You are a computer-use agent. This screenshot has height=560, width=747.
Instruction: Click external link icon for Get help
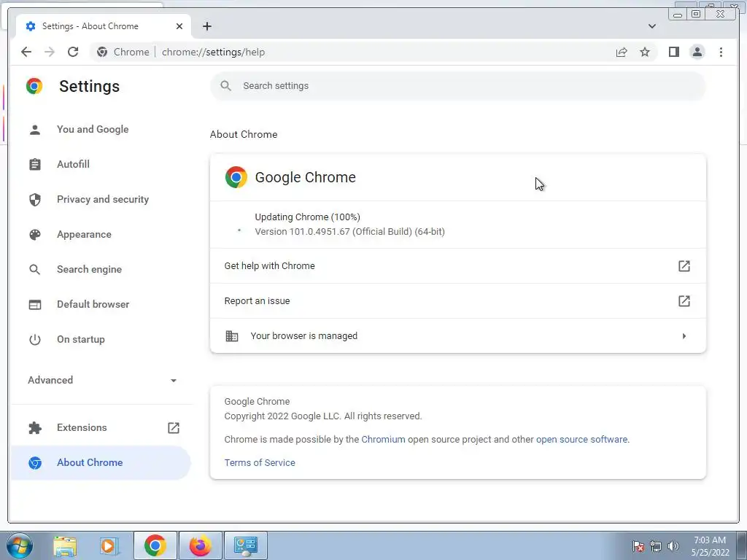pyautogui.click(x=684, y=265)
